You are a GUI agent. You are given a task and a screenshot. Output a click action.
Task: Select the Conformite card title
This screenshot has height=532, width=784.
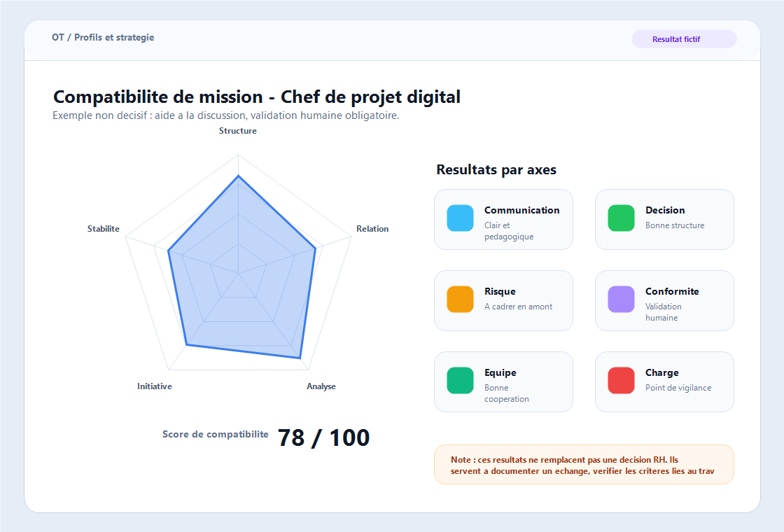672,291
